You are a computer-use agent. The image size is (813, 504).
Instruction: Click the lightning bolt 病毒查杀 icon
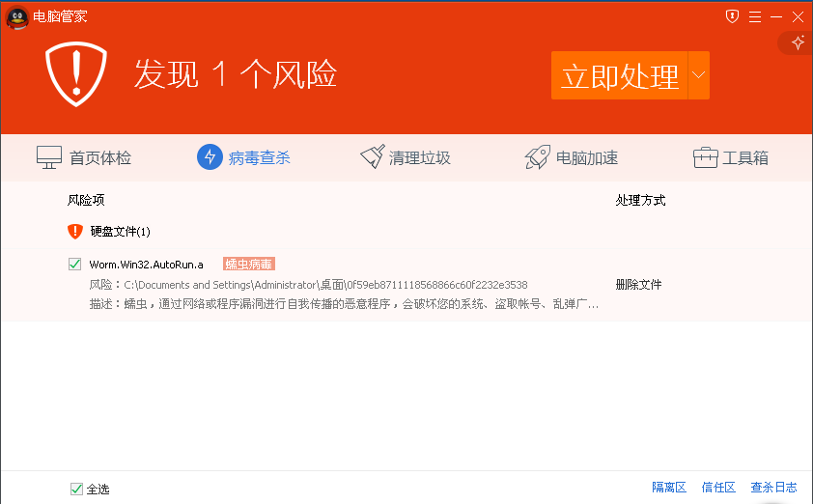coord(210,157)
